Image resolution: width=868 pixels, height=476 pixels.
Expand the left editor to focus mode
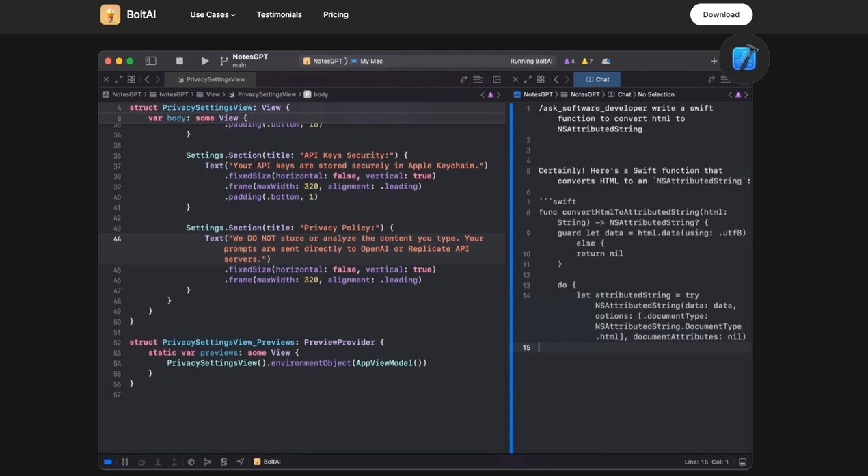tap(118, 79)
